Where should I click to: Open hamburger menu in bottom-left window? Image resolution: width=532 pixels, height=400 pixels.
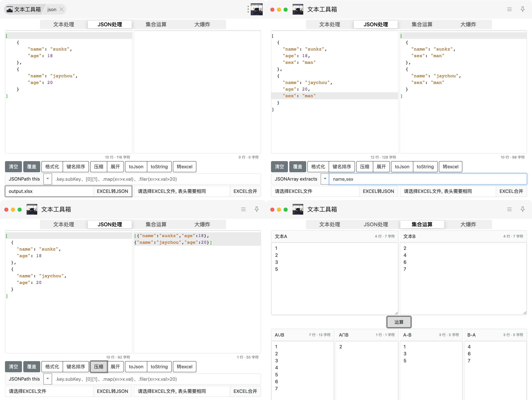(x=243, y=209)
